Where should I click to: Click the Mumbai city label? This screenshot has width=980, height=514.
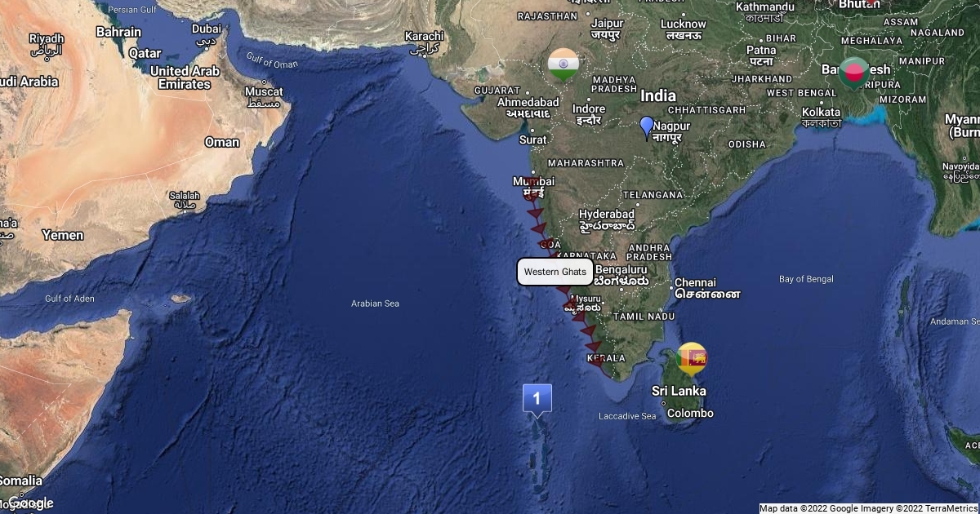click(533, 181)
